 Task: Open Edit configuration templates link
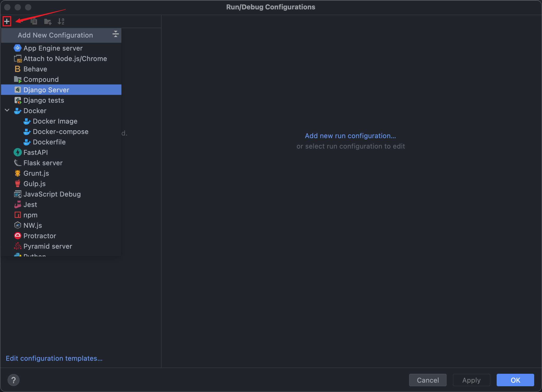(54, 358)
